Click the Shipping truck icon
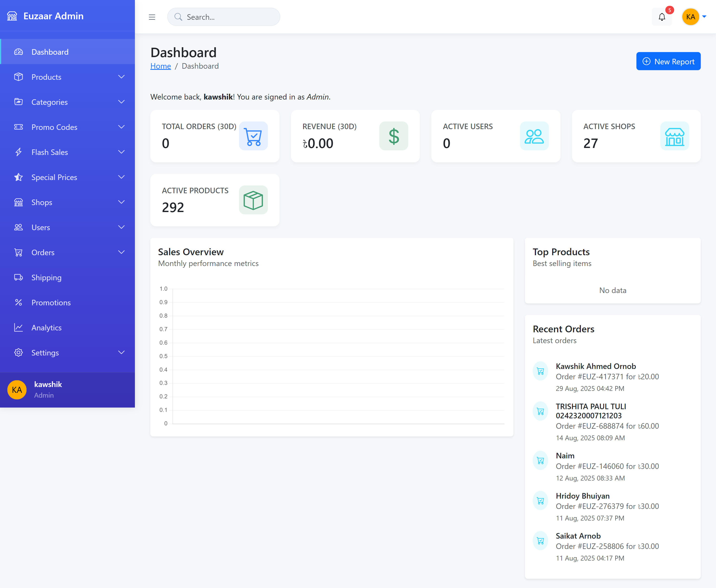Screen dimensions: 716x588 (x=19, y=277)
